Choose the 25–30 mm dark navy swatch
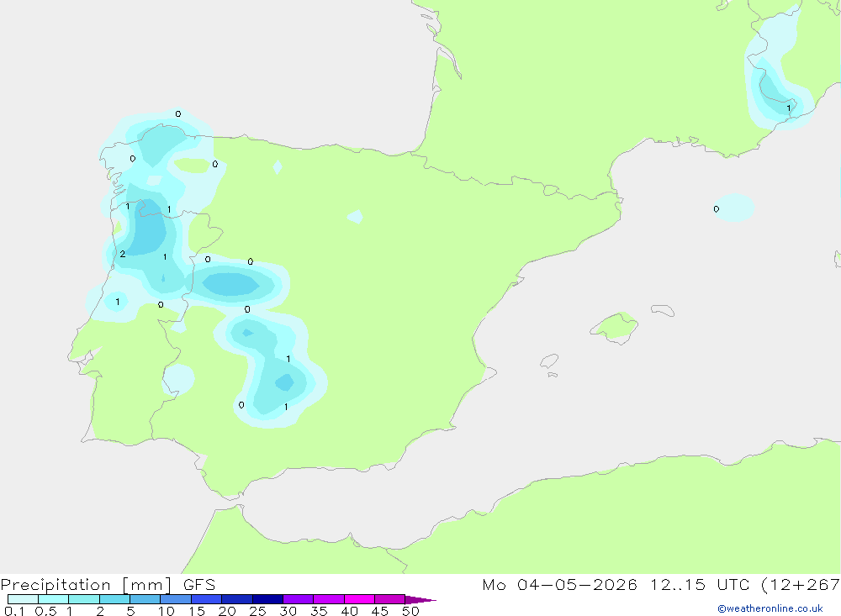 click(267, 599)
